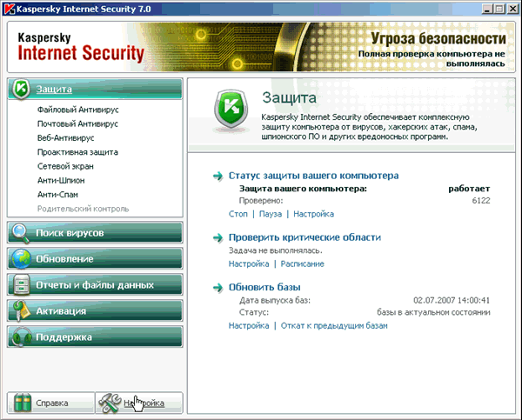The width and height of the screenshot is (522, 420).
Task: Click the large green shield icon beside the Защита heading
Action: point(230,114)
